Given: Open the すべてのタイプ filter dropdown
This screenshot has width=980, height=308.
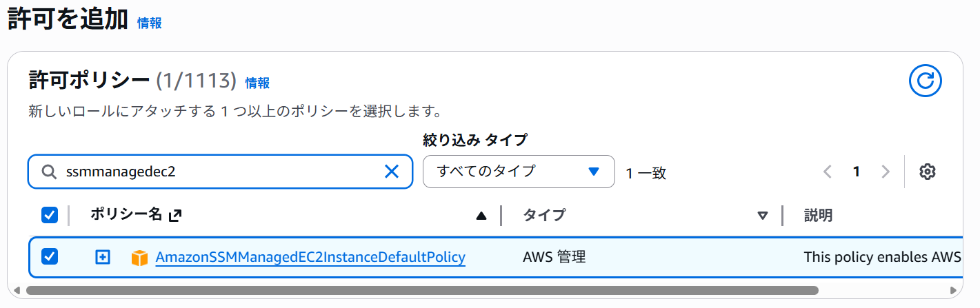Looking at the screenshot, I should coord(518,172).
